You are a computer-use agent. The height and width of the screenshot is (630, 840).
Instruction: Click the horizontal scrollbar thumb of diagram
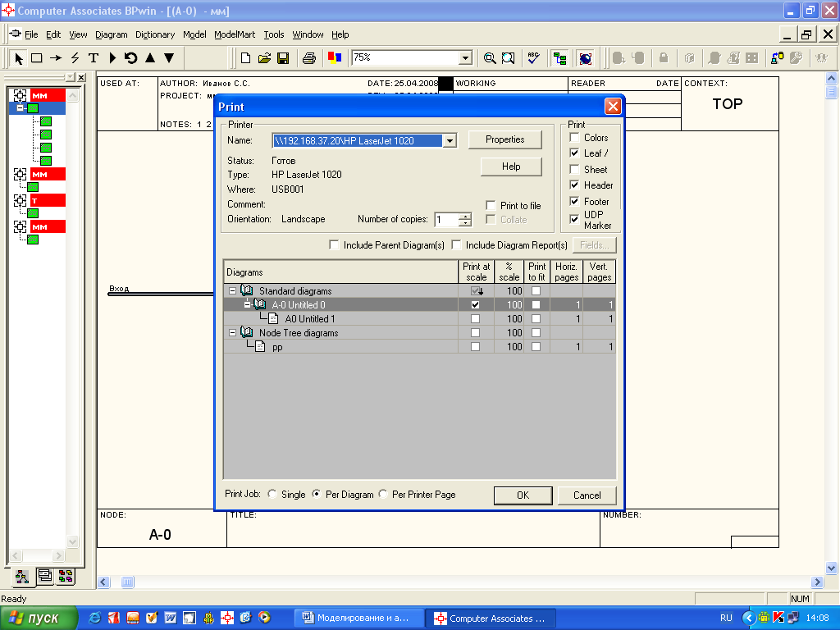pyautogui.click(x=127, y=582)
